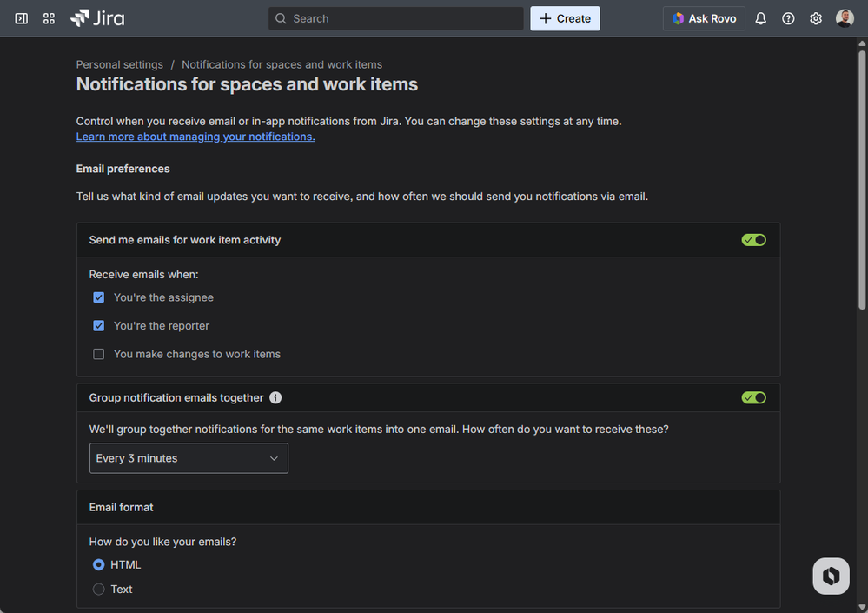Select the Text email format
Viewport: 868px width, 613px height.
pos(98,590)
